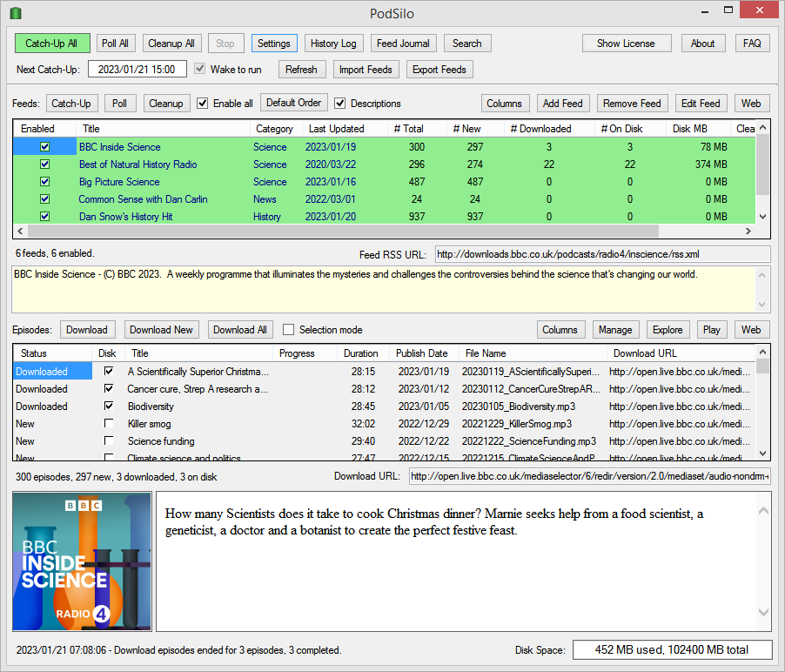The height and width of the screenshot is (672, 785).
Task: Enable Selection mode for episodes
Action: (x=287, y=329)
